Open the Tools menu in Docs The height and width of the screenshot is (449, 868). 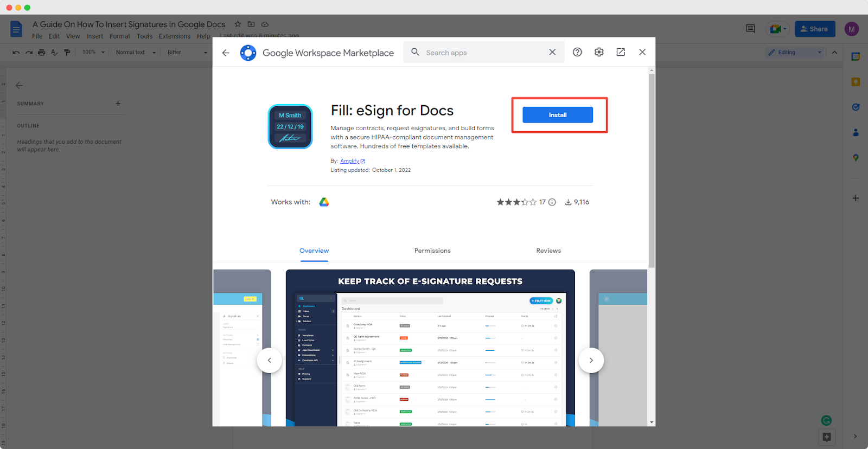(145, 36)
